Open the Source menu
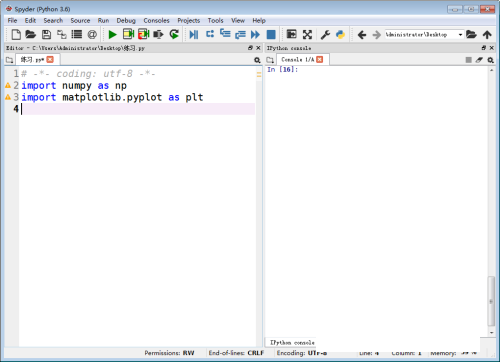 coord(80,20)
